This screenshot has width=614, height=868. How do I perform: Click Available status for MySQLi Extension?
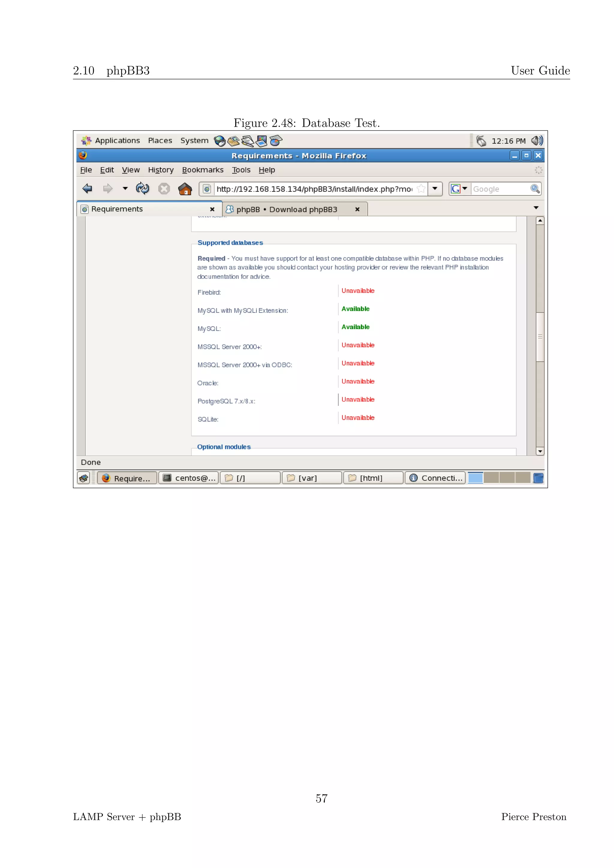pyautogui.click(x=355, y=309)
